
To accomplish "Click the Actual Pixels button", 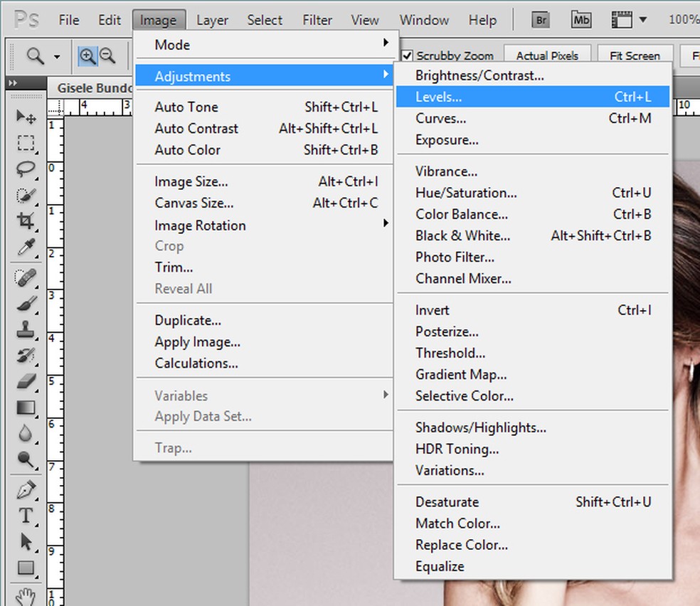I will 547,55.
